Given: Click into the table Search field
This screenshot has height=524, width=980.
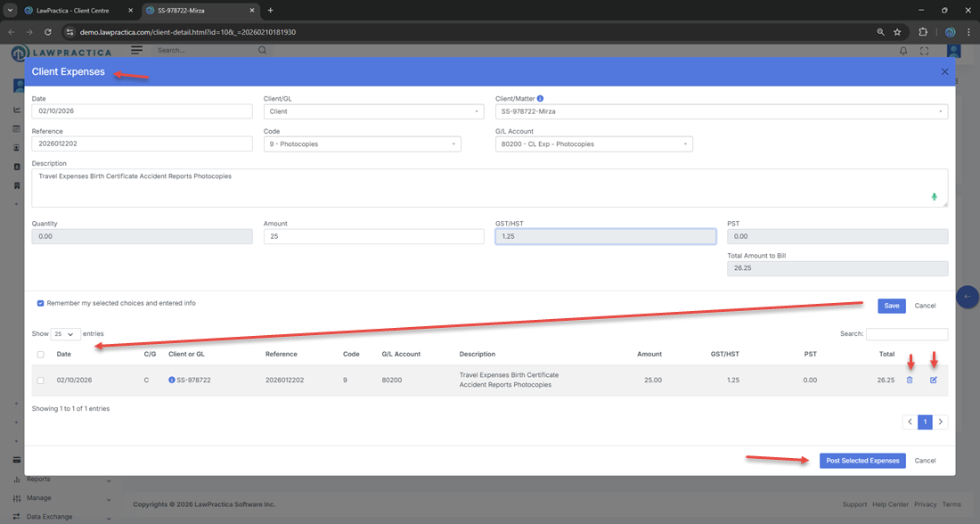Looking at the screenshot, I should point(906,334).
